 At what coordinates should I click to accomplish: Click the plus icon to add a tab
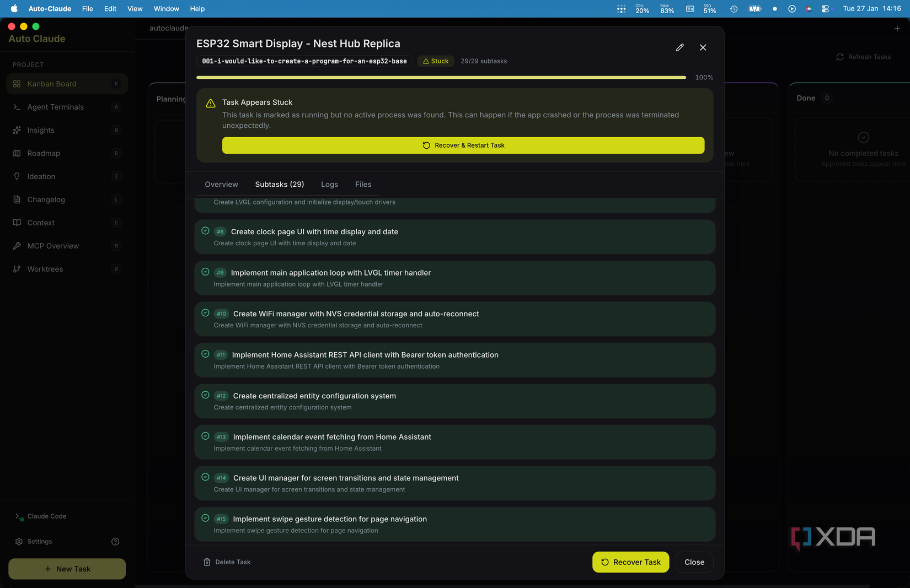click(897, 28)
